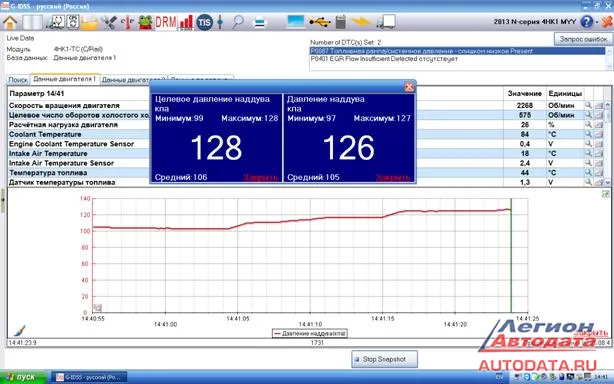Click the parameter table scroll up arrow
This screenshot has height=384, width=614.
[x=607, y=105]
